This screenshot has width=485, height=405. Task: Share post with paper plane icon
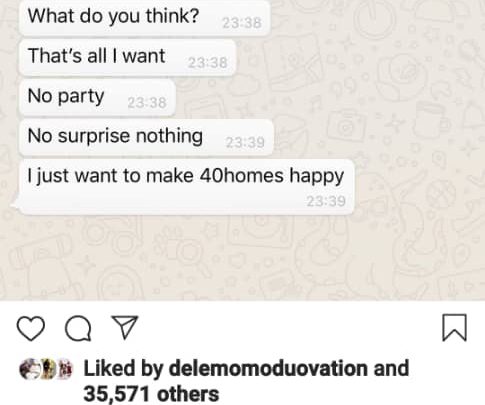[125, 327]
